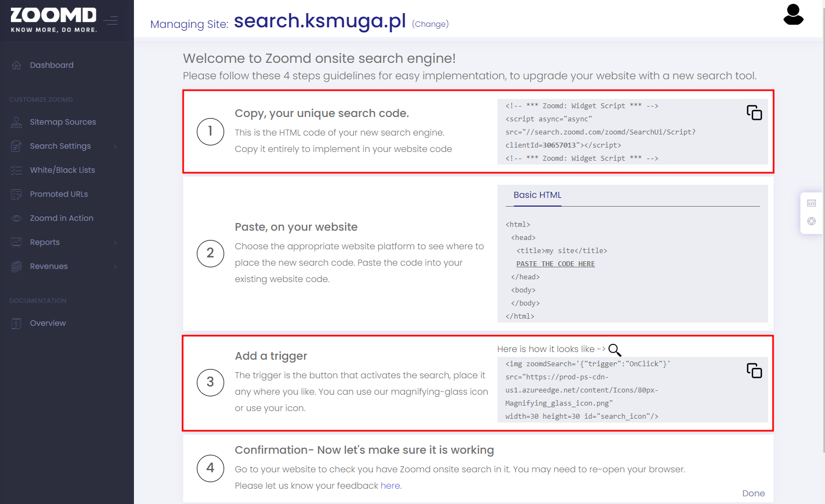Click the 'Here is how it looks like' text
The width and height of the screenshot is (825, 504).
546,349
